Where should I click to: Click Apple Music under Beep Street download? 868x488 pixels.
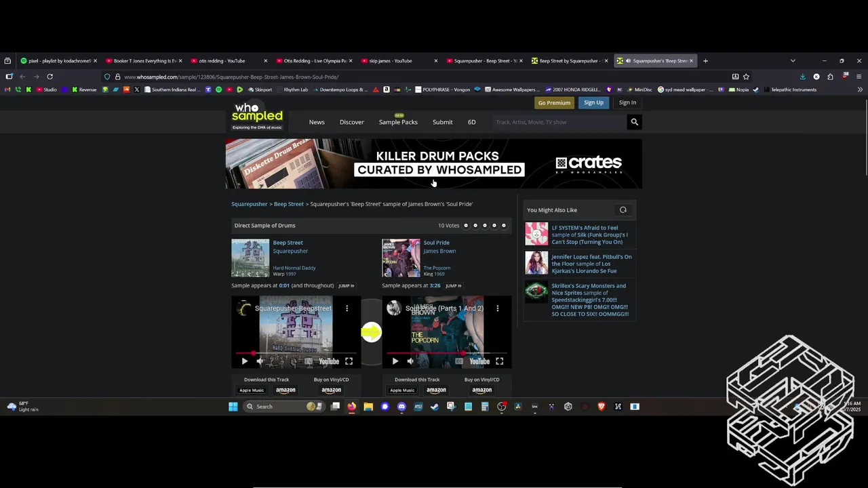coord(252,390)
